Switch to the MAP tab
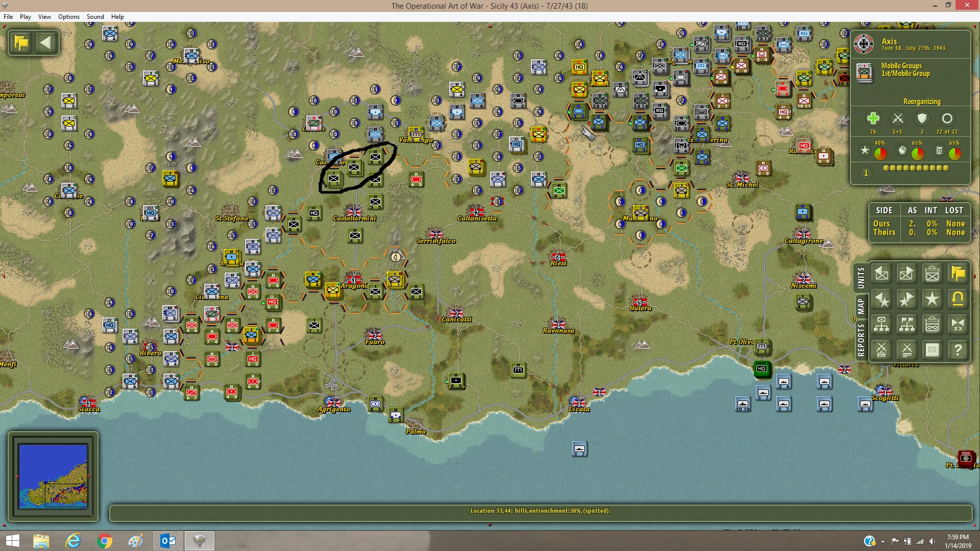The height and width of the screenshot is (551, 980). (861, 306)
